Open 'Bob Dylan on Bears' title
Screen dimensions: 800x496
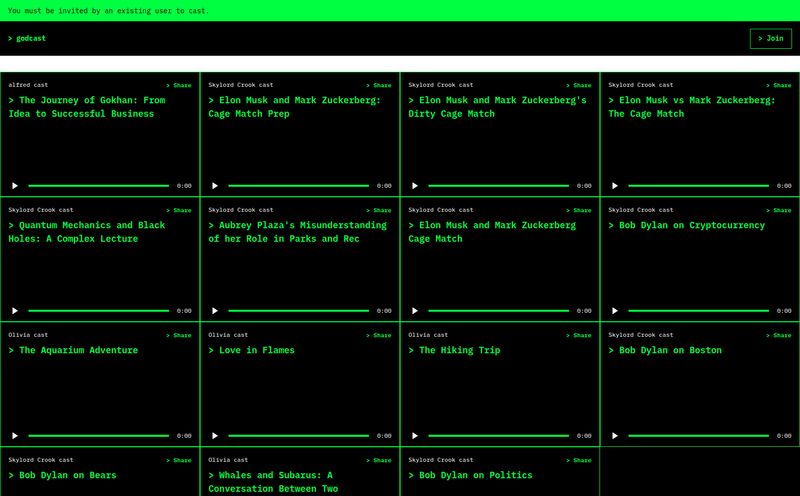tap(62, 476)
